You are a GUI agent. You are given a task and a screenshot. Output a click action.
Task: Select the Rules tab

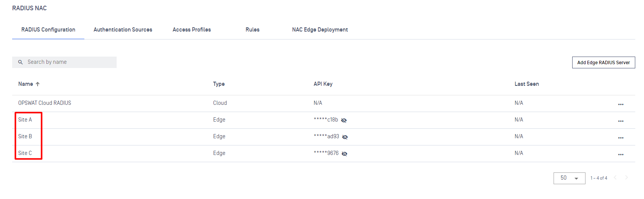point(252,30)
